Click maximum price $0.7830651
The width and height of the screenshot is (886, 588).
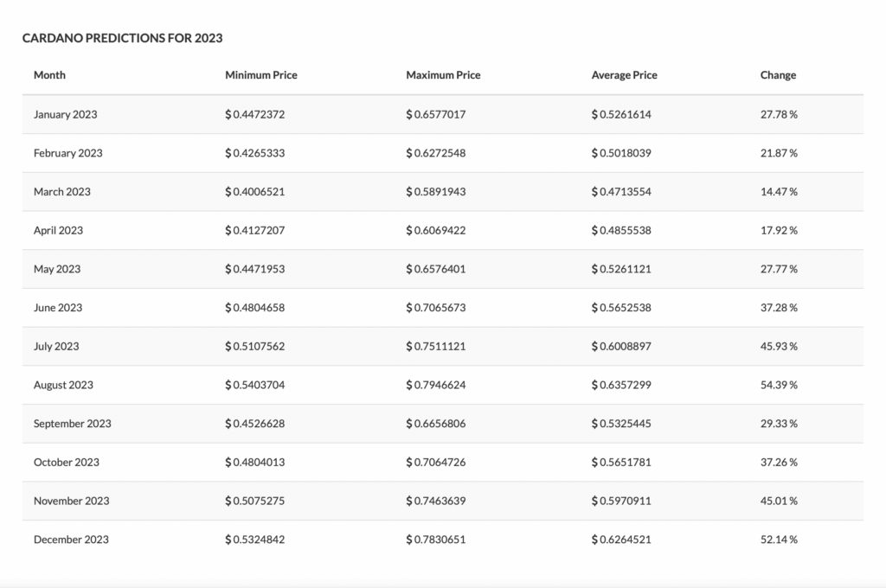pyautogui.click(x=436, y=540)
